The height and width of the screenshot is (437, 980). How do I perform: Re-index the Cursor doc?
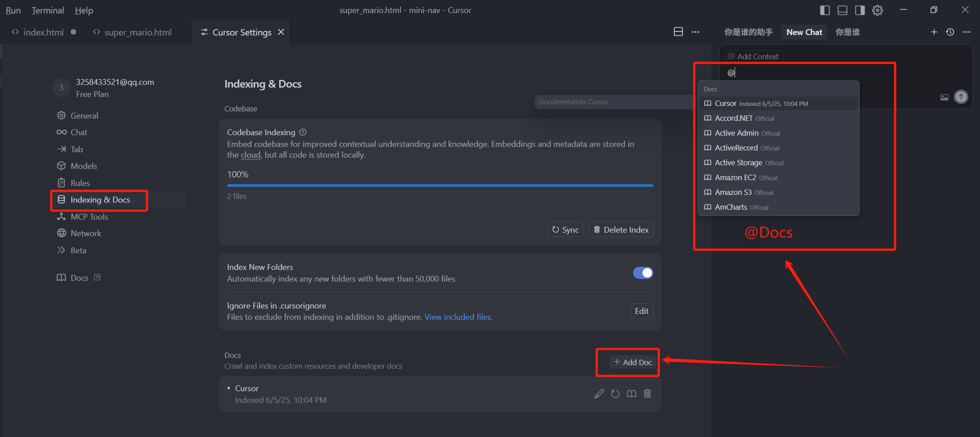pos(615,394)
